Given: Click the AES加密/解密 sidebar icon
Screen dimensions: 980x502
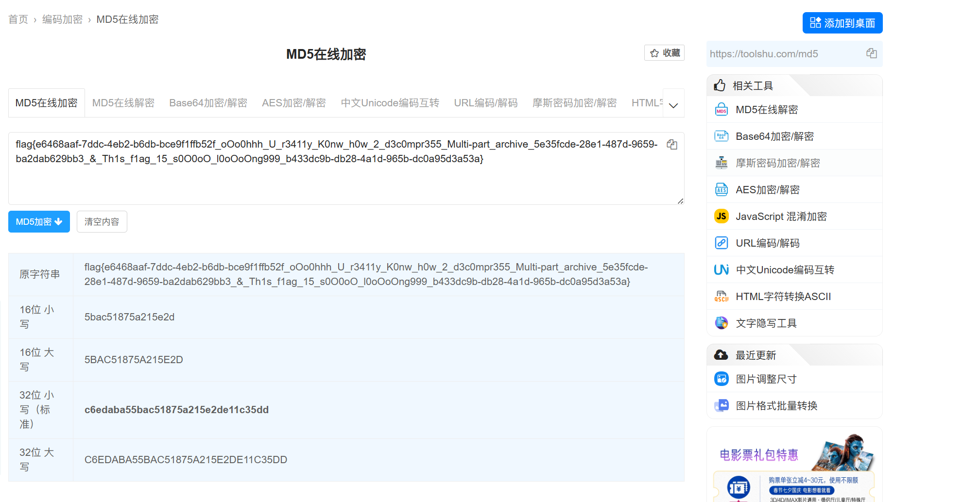Looking at the screenshot, I should tap(722, 190).
